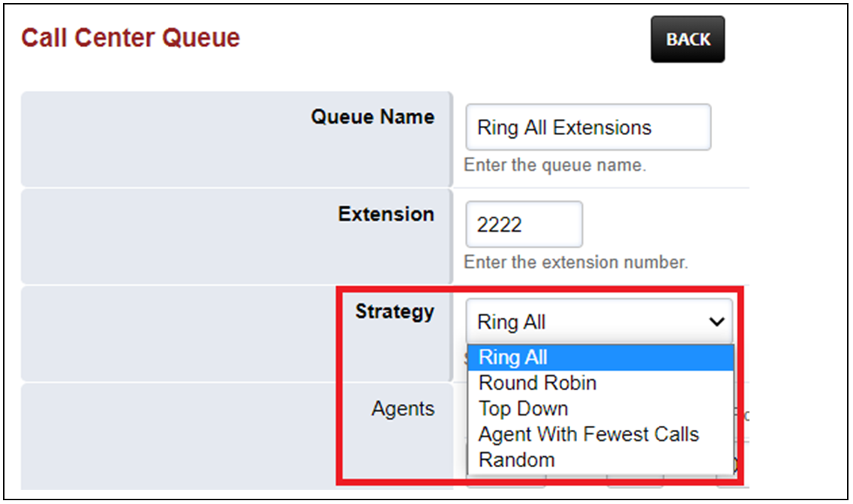Screen dimensions: 853x504
Task: Focus the Queue Name input field
Action: click(587, 127)
